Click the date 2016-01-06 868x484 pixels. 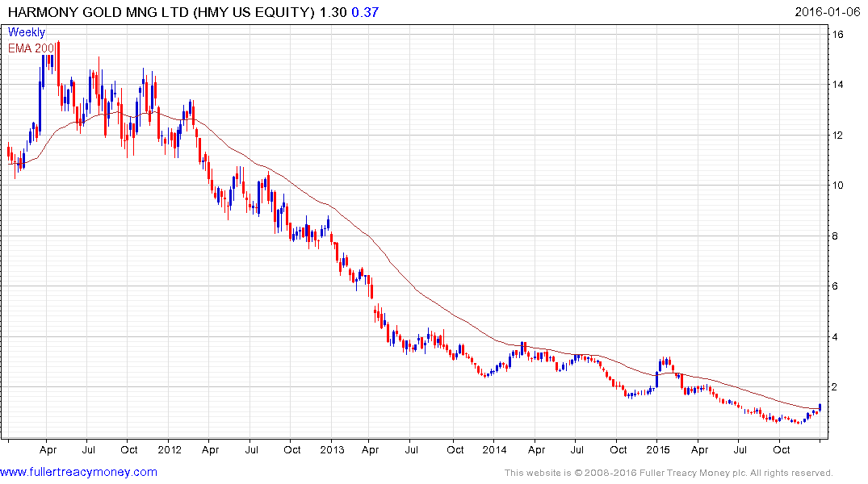pyautogui.click(x=828, y=12)
